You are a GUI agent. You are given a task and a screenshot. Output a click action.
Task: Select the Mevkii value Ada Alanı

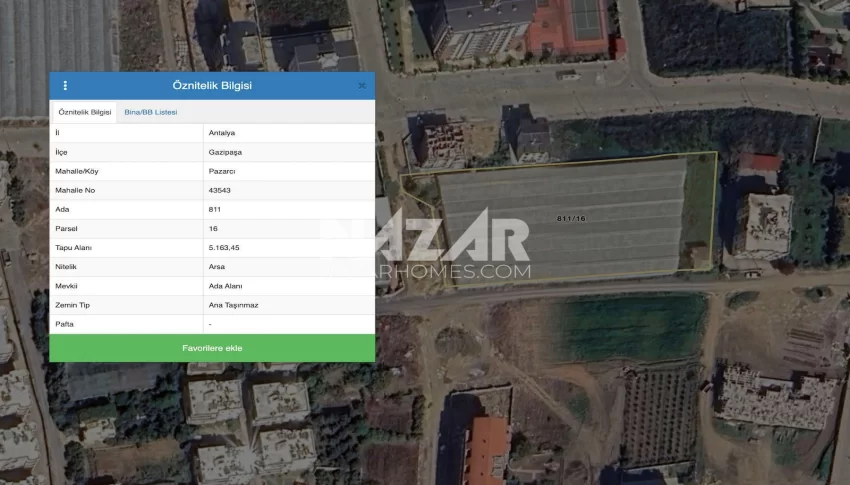tap(225, 286)
